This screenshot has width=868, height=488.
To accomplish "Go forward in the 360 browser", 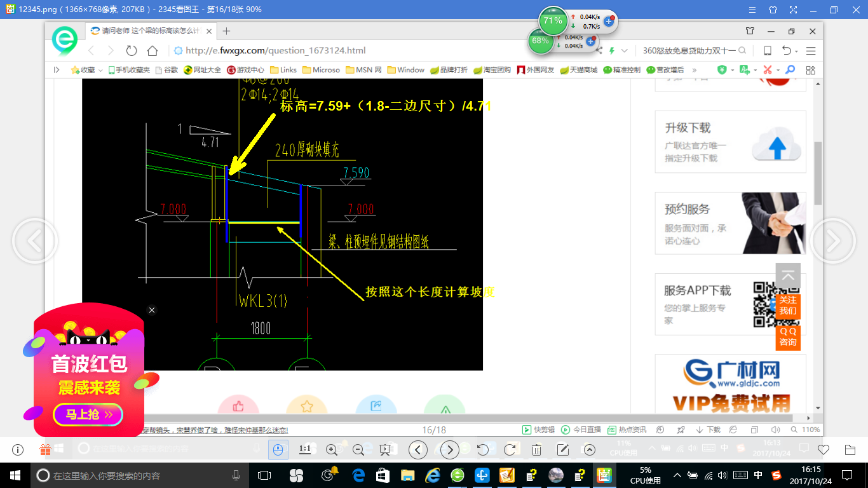I will pyautogui.click(x=111, y=51).
